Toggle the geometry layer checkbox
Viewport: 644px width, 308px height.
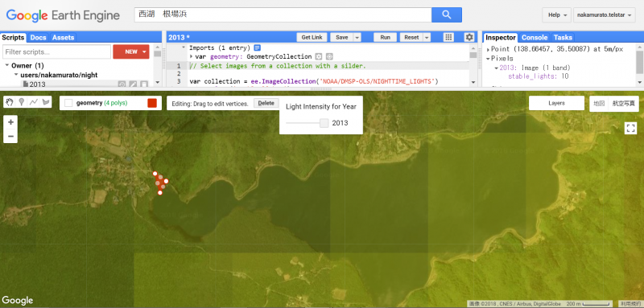68,103
